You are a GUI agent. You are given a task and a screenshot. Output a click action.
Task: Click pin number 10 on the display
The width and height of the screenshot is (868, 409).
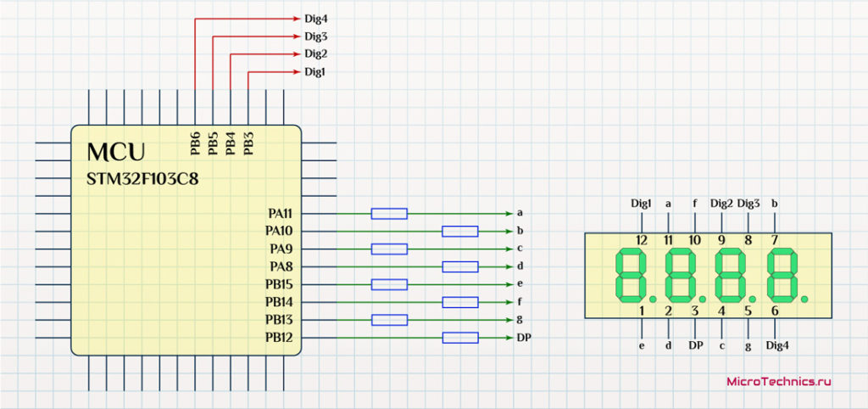tap(695, 240)
